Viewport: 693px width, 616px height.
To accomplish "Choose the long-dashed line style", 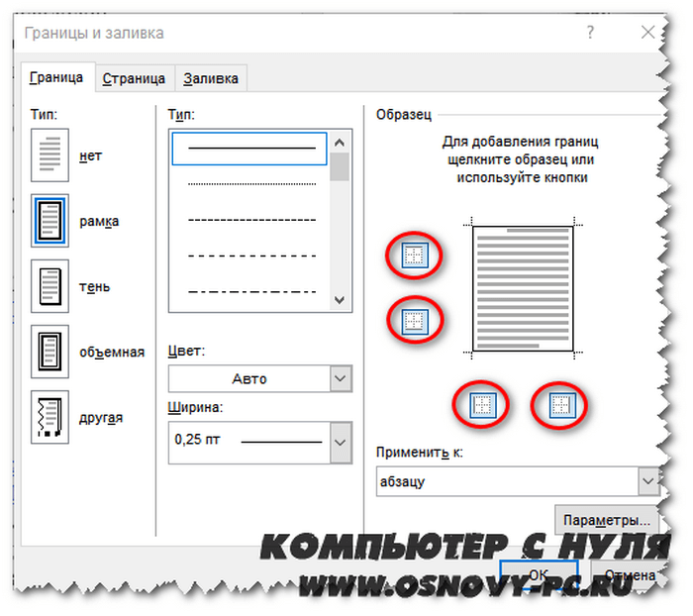I will pyautogui.click(x=251, y=256).
